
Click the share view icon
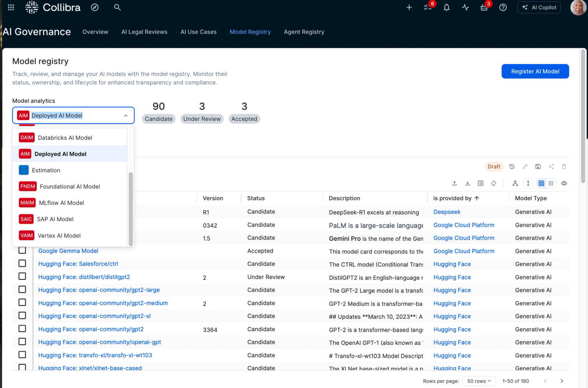pyautogui.click(x=551, y=166)
